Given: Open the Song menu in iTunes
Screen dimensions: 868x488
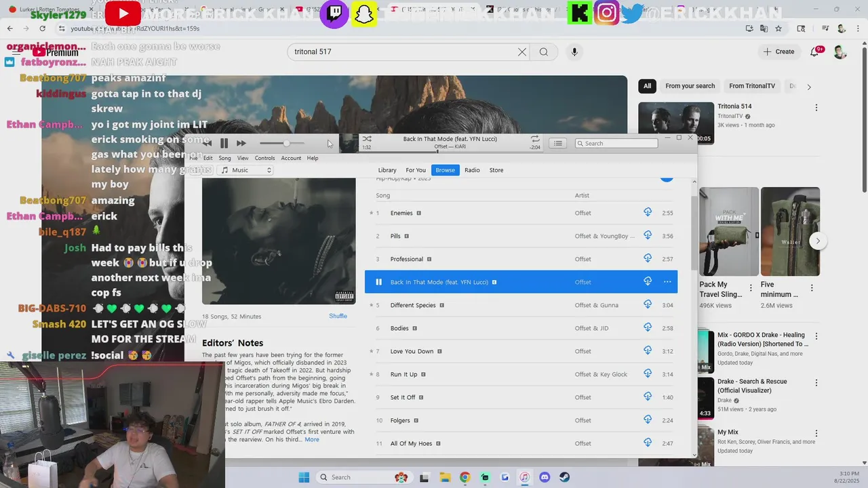Looking at the screenshot, I should click(224, 158).
